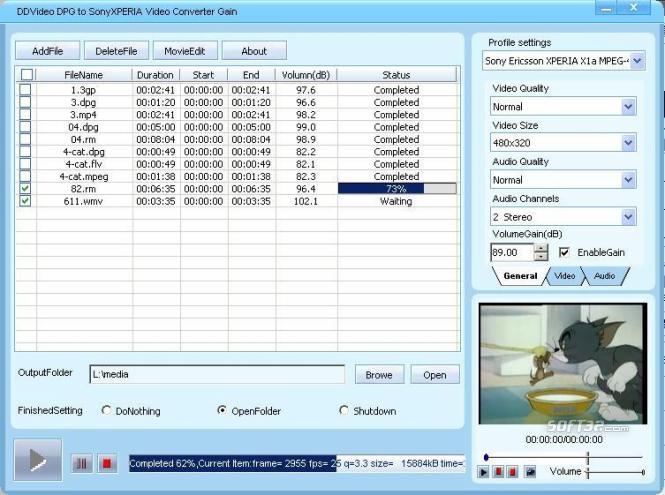Screen dimensions: 665x495
Task: Click the Completed status of 3.mp4
Action: pyautogui.click(x=396, y=115)
